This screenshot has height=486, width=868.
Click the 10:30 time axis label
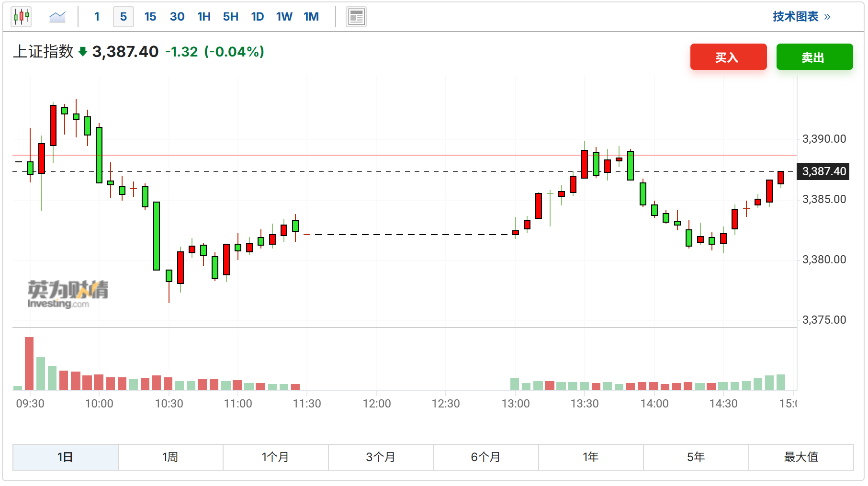[169, 404]
